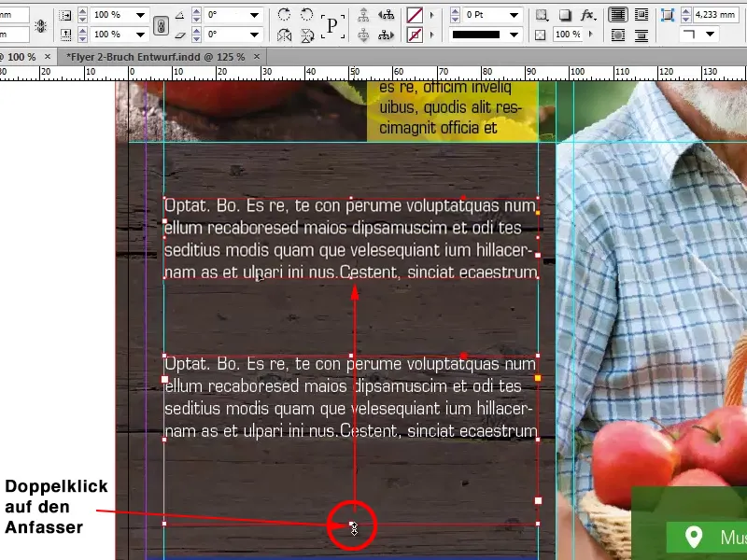The height and width of the screenshot is (560, 747).
Task: Open the fill swatch arrow menu
Action: pyautogui.click(x=432, y=15)
